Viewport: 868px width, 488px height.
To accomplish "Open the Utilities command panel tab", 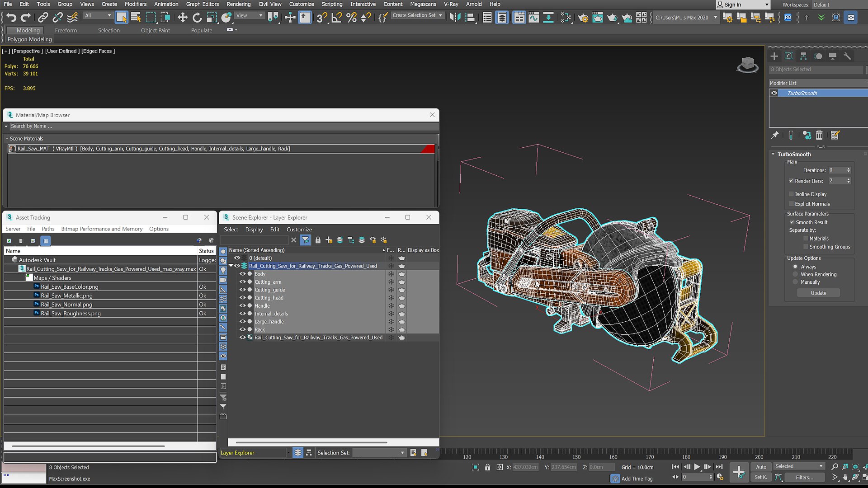I will 847,56.
